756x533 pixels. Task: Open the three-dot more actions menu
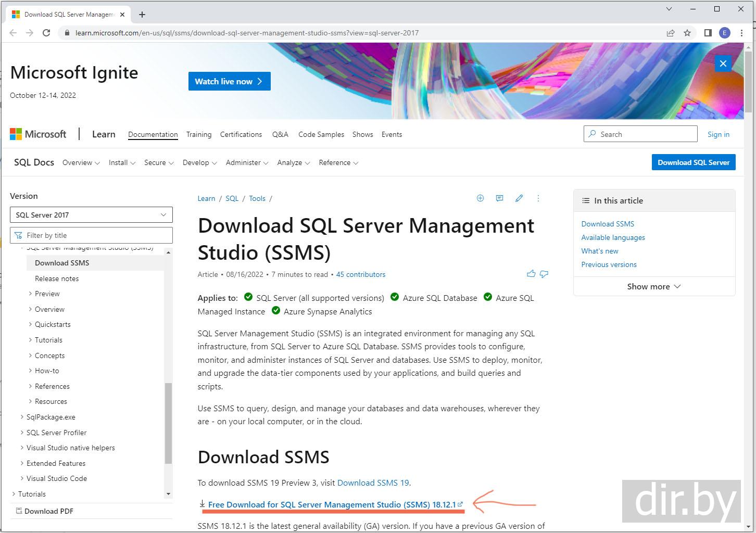point(538,198)
